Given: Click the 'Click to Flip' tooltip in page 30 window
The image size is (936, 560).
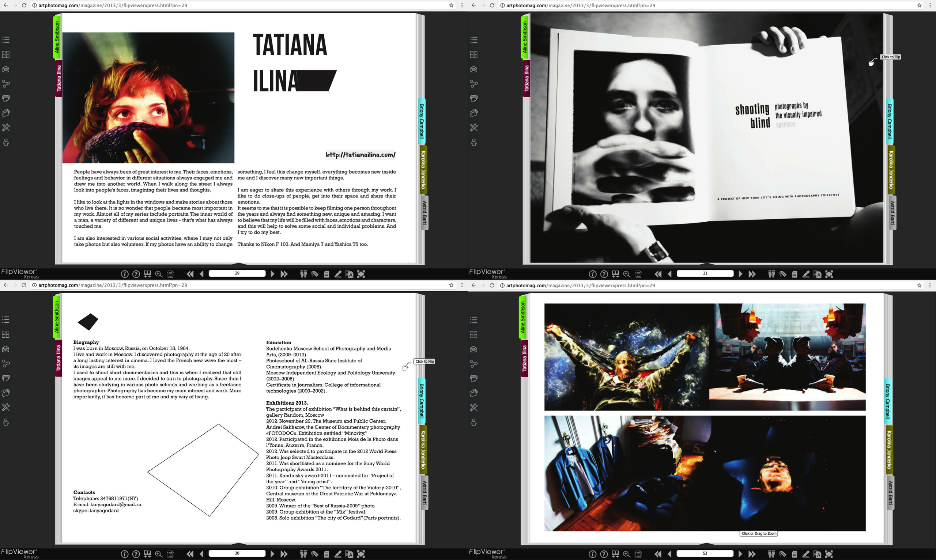Looking at the screenshot, I should [x=424, y=362].
